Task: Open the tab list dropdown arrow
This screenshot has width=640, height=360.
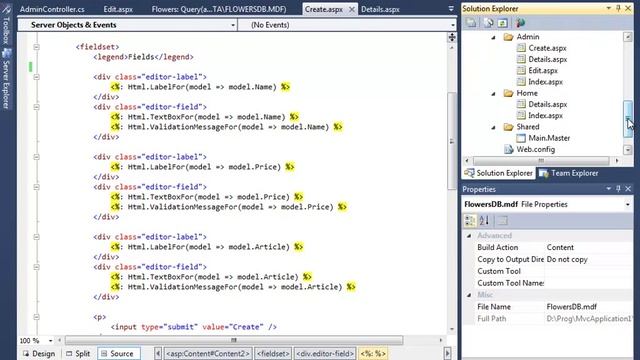Action: (x=451, y=9)
